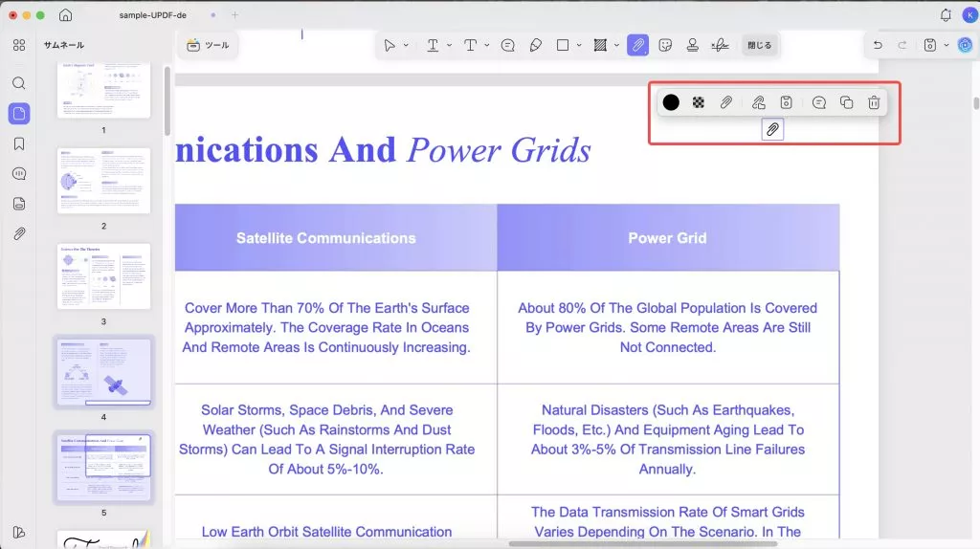
Task: Select the sticky note comment tool
Action: [x=508, y=45]
